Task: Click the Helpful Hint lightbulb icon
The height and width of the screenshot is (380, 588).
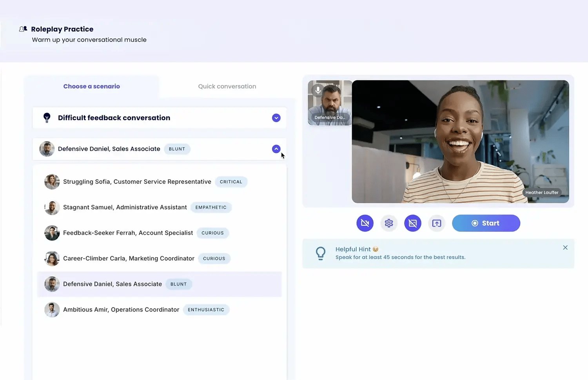Action: (321, 253)
